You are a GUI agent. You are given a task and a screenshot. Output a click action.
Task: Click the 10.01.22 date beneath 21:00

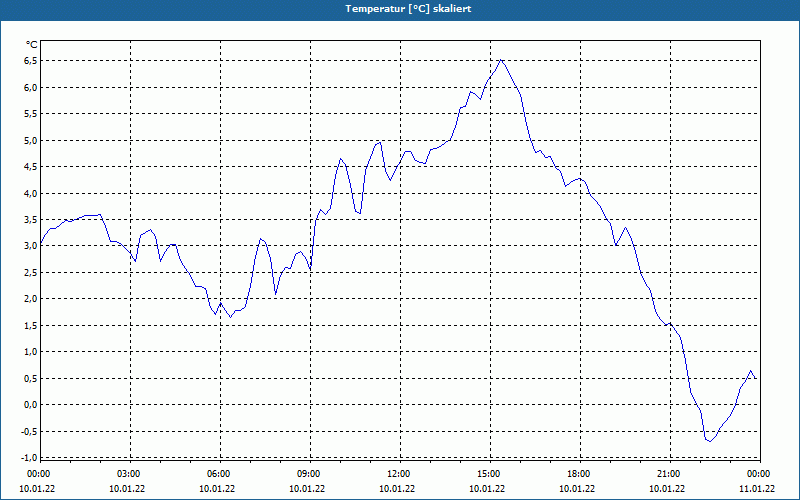[667, 489]
